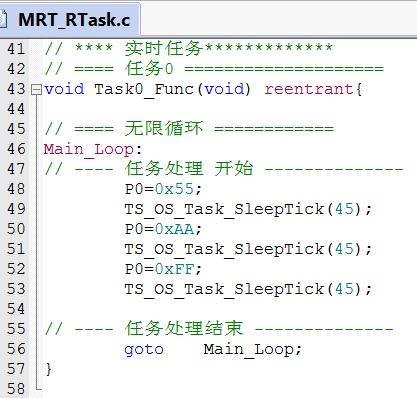Click the goto keyword on line 56
The image size is (417, 398).
pyautogui.click(x=144, y=350)
